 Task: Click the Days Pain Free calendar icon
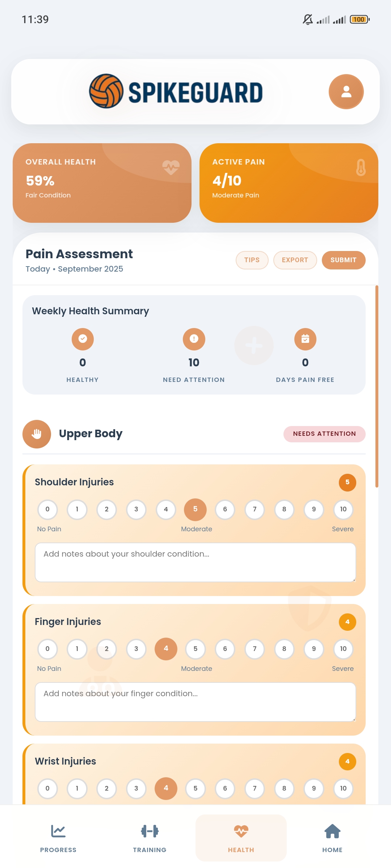click(x=305, y=339)
